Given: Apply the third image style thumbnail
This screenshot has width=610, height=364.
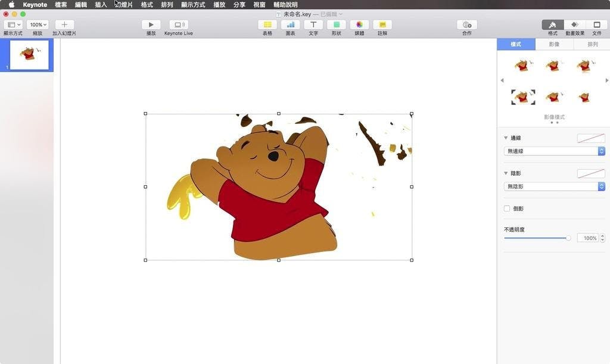Looking at the screenshot, I should tap(585, 66).
